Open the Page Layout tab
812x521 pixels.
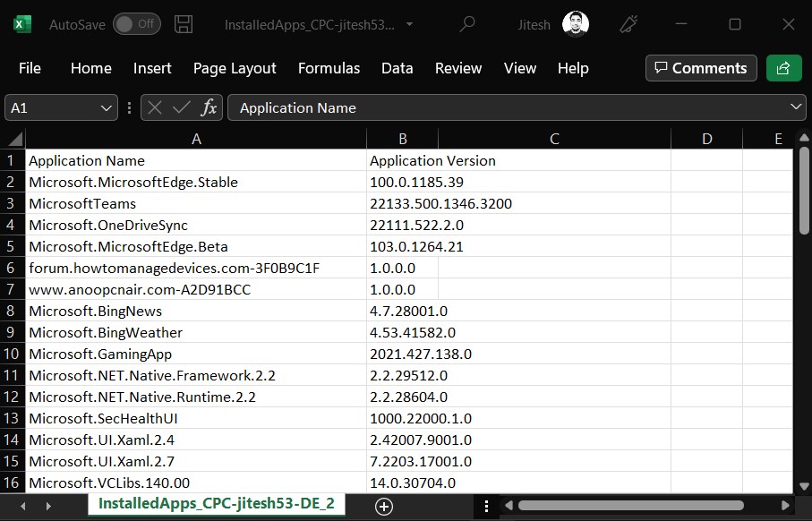point(235,68)
